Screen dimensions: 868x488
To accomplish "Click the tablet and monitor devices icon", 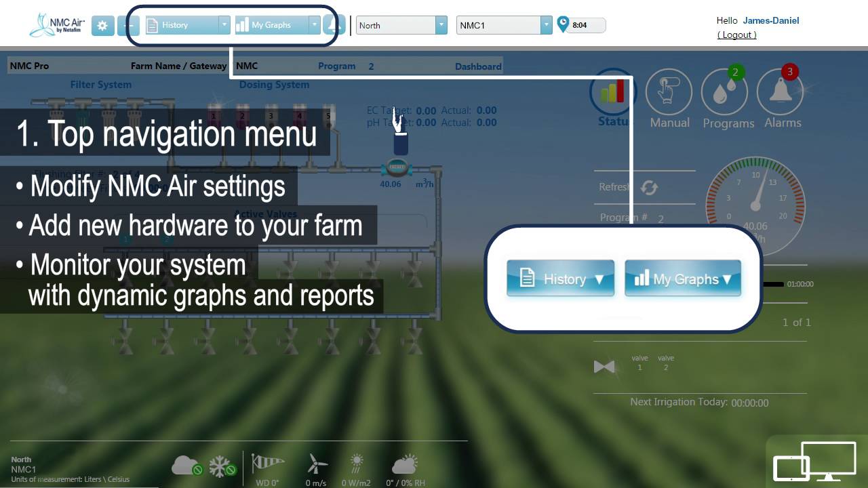I will 816,461.
